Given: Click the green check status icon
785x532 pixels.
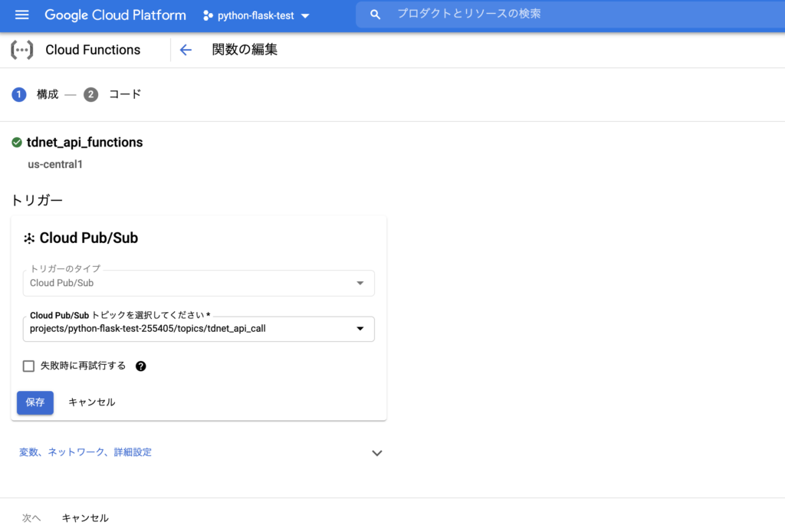Looking at the screenshot, I should click(17, 143).
